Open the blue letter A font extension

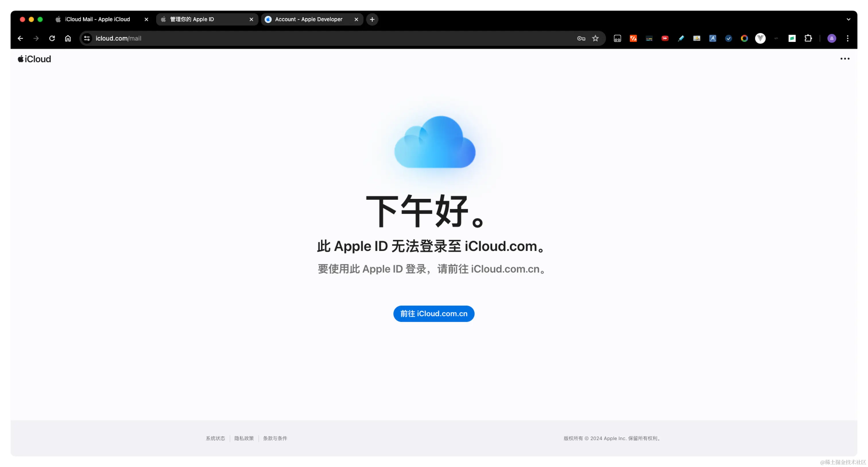(x=712, y=38)
